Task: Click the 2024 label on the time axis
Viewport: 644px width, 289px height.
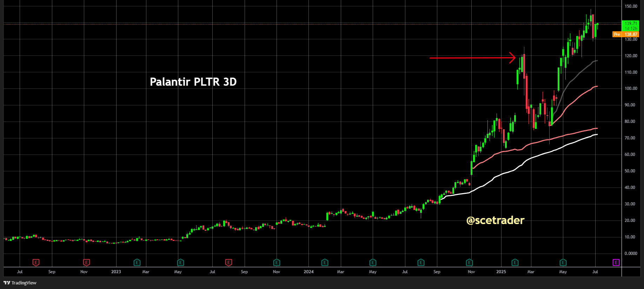Action: pyautogui.click(x=309, y=272)
